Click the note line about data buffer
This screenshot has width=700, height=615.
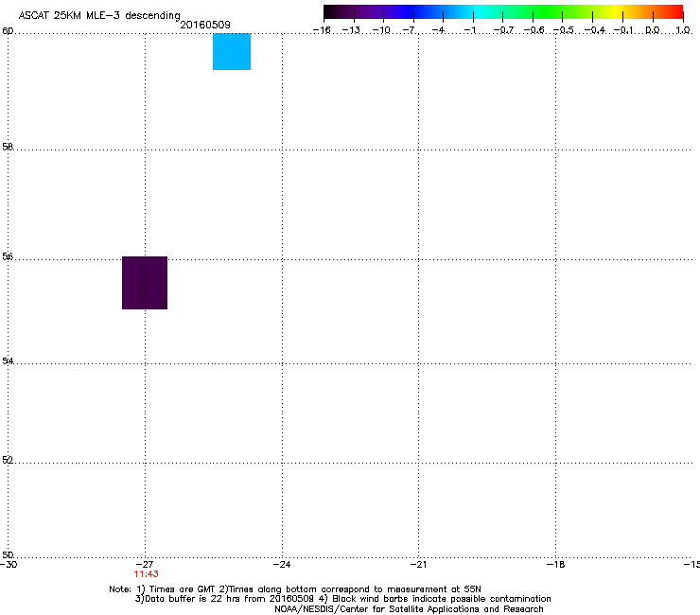(x=342, y=599)
